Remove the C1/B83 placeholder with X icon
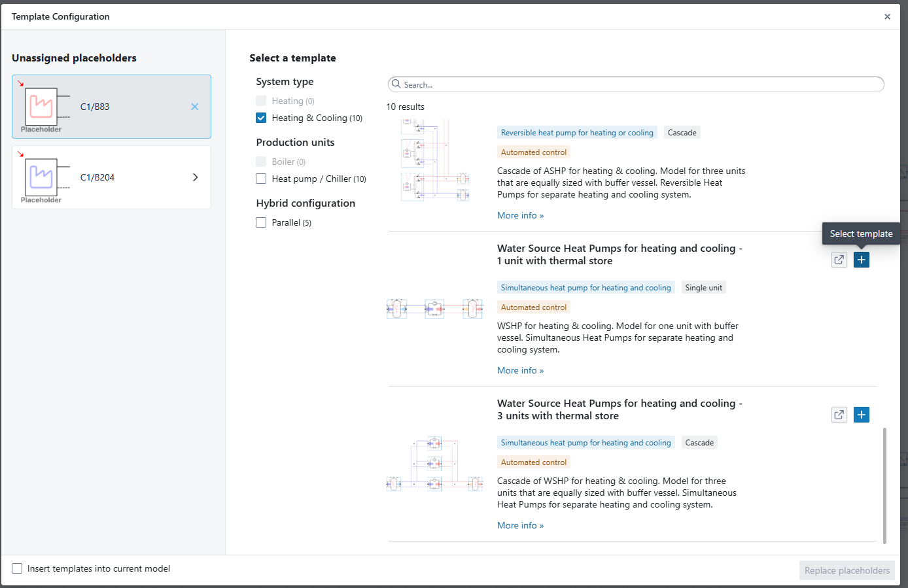This screenshot has height=588, width=908. [194, 107]
